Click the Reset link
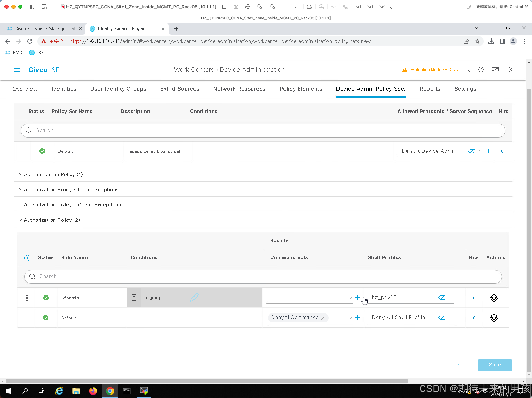Image resolution: width=532 pixels, height=398 pixels. [x=454, y=365]
